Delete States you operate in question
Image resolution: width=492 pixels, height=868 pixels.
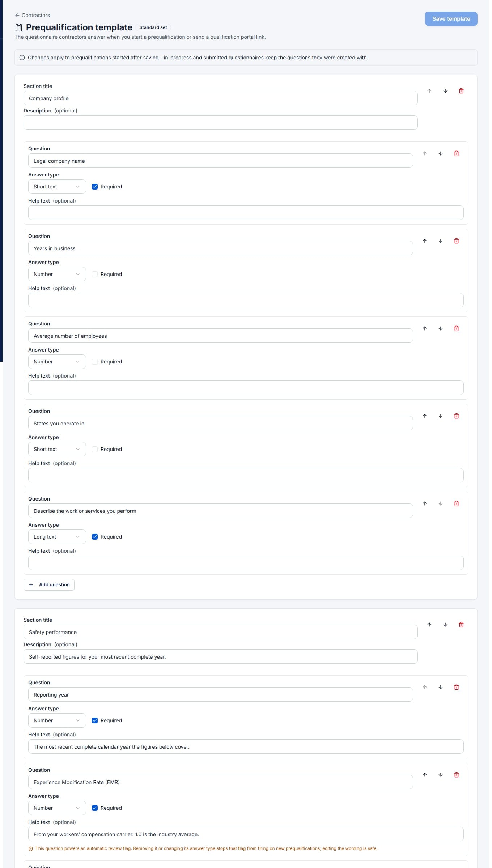click(457, 416)
